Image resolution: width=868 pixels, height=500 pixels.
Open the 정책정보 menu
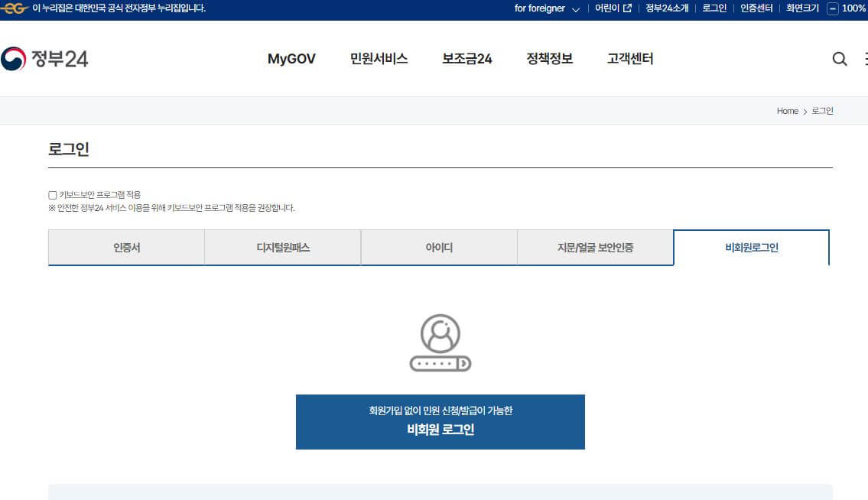tap(548, 59)
